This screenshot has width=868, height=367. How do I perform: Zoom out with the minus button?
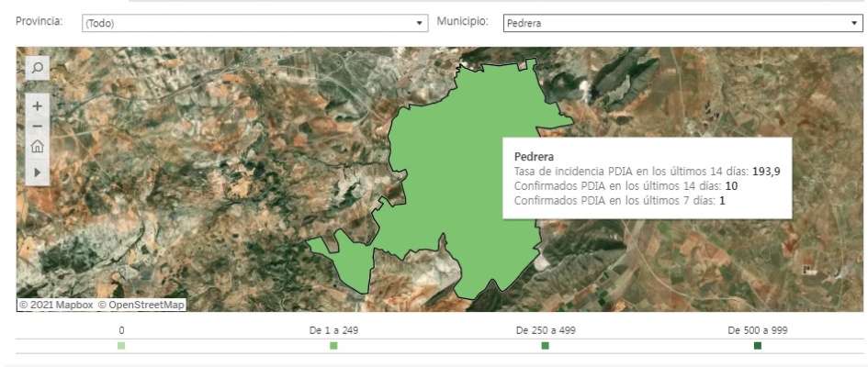tap(38, 126)
